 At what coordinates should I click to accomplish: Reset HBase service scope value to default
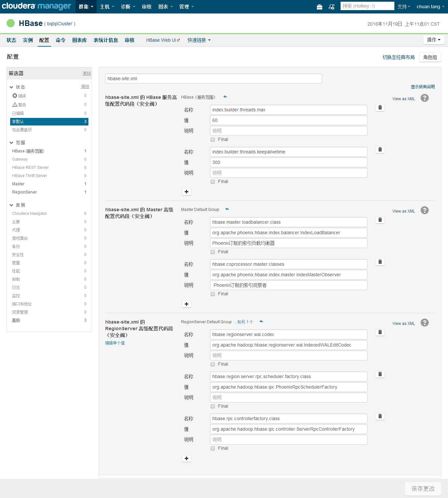click(225, 97)
